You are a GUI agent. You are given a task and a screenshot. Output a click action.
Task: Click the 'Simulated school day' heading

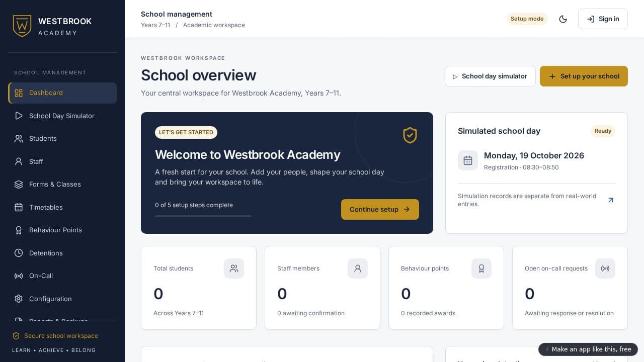[499, 131]
